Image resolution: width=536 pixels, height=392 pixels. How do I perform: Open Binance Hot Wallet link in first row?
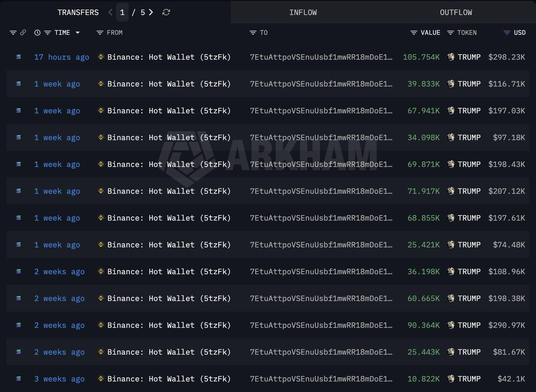(169, 57)
